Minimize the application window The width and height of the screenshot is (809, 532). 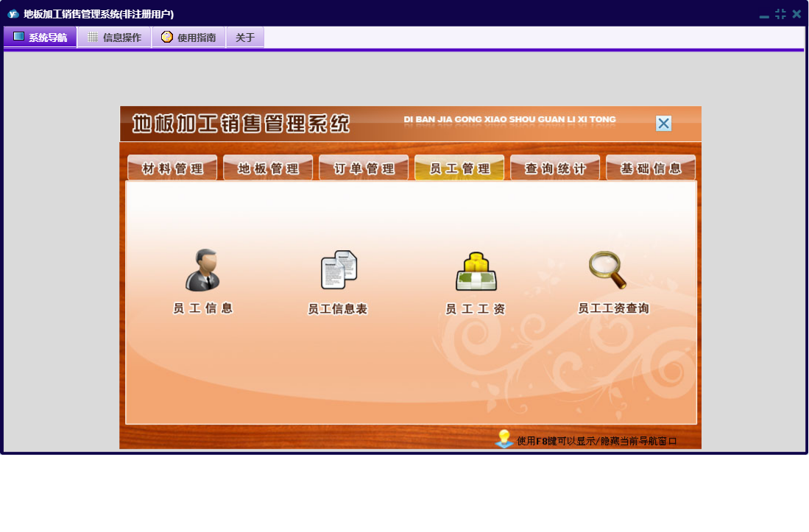click(764, 15)
